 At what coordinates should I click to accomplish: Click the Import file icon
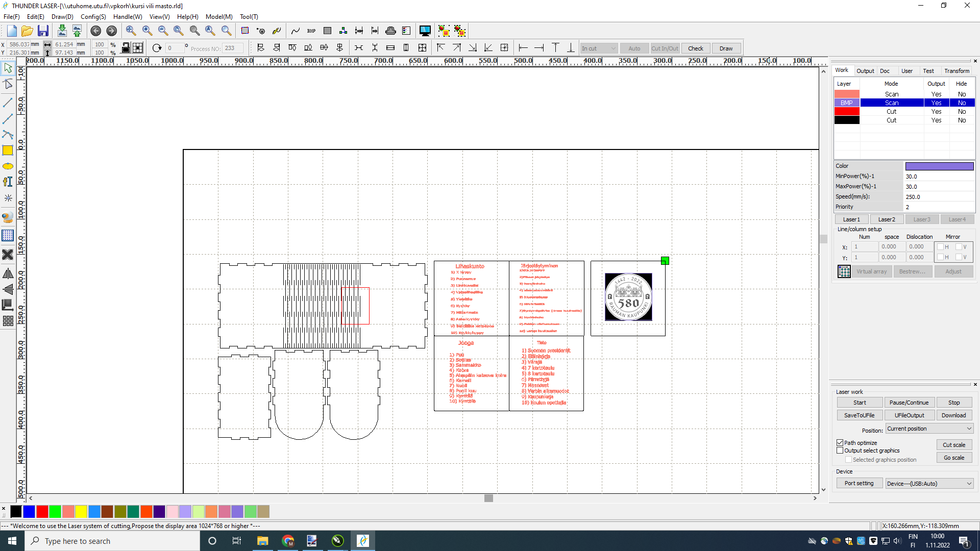[62, 31]
